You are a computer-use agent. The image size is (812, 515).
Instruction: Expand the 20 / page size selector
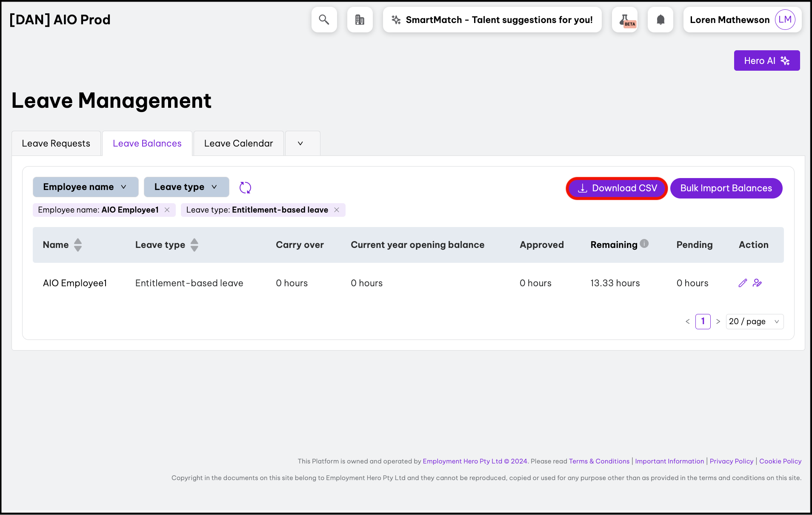754,322
